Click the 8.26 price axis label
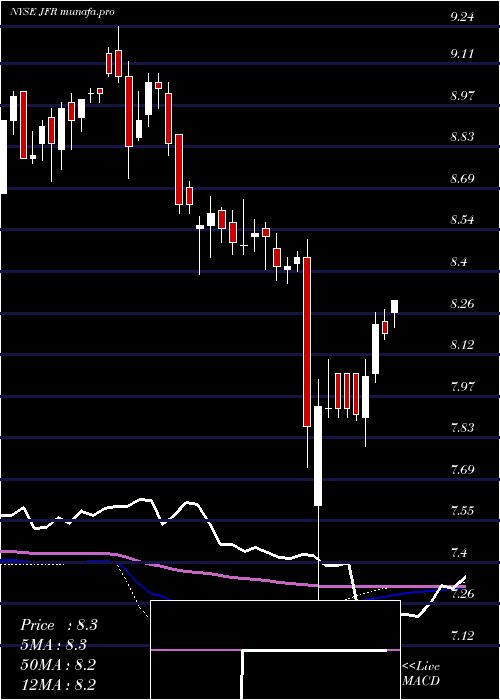Screen dimensions: 500x700 [462, 303]
